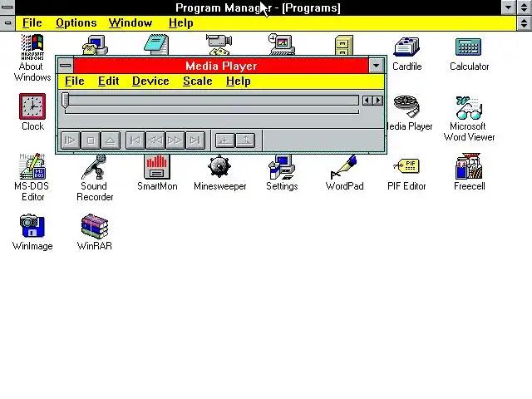Image resolution: width=532 pixels, height=399 pixels.
Task: Click the Eject button in Media Player
Action: (111, 140)
